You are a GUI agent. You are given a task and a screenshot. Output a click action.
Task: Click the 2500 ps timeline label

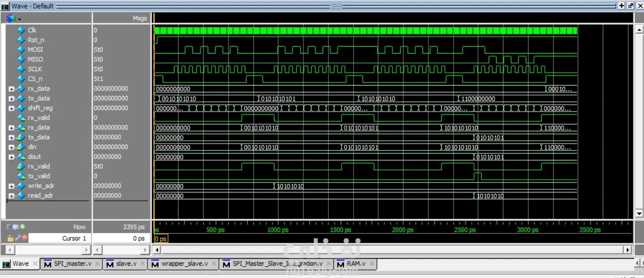[465, 230]
